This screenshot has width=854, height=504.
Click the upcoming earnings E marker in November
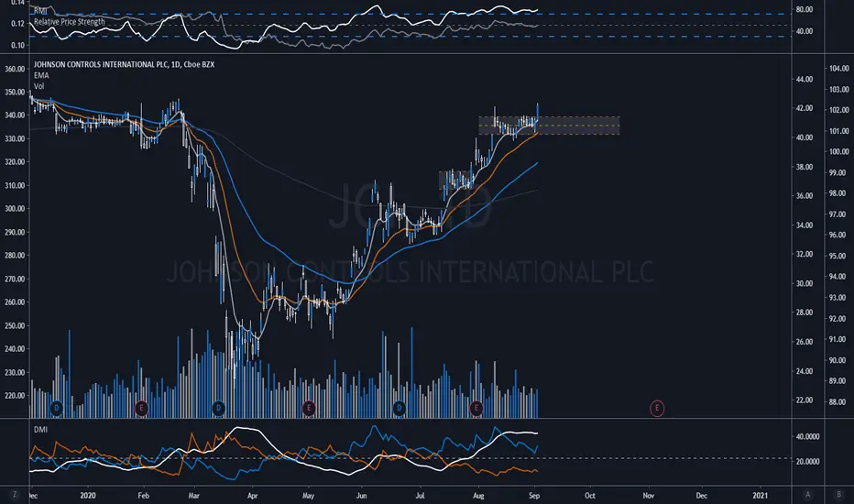(x=657, y=408)
